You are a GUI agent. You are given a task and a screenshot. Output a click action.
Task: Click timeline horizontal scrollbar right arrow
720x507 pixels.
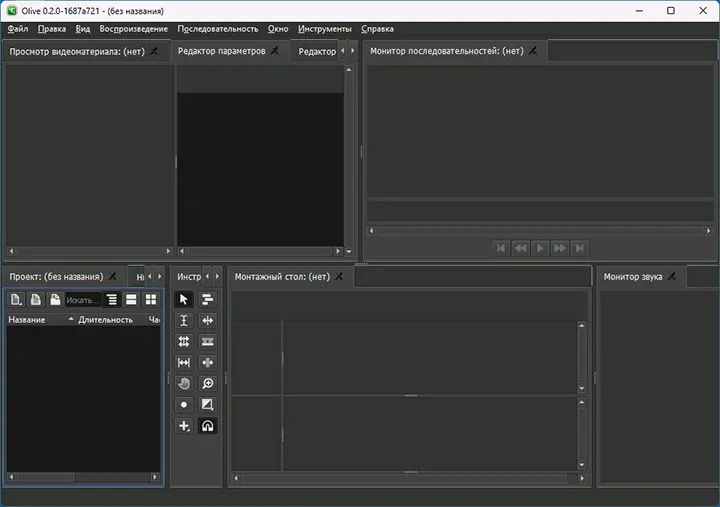582,479
